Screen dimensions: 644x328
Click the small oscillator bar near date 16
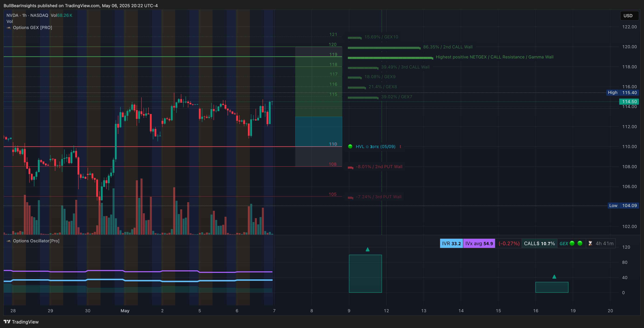pos(552,287)
